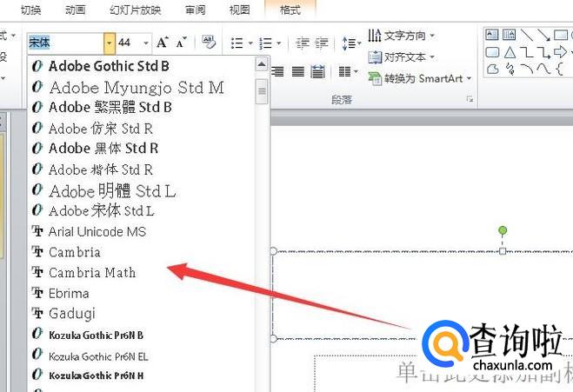The height and width of the screenshot is (392, 573).
Task: Select the text box shape icon
Action: [492, 35]
